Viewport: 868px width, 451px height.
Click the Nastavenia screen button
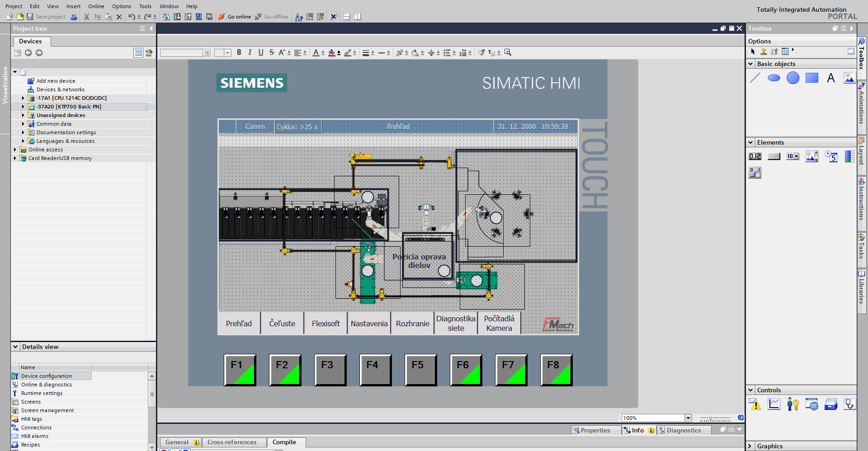(369, 324)
